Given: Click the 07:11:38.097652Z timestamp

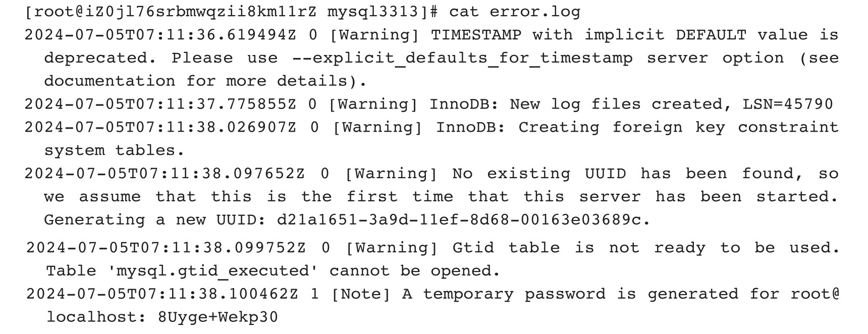Looking at the screenshot, I should (x=165, y=174).
